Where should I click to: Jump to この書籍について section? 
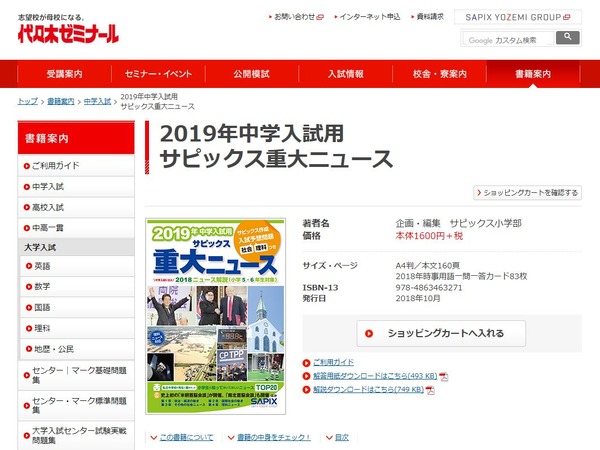pos(186,437)
